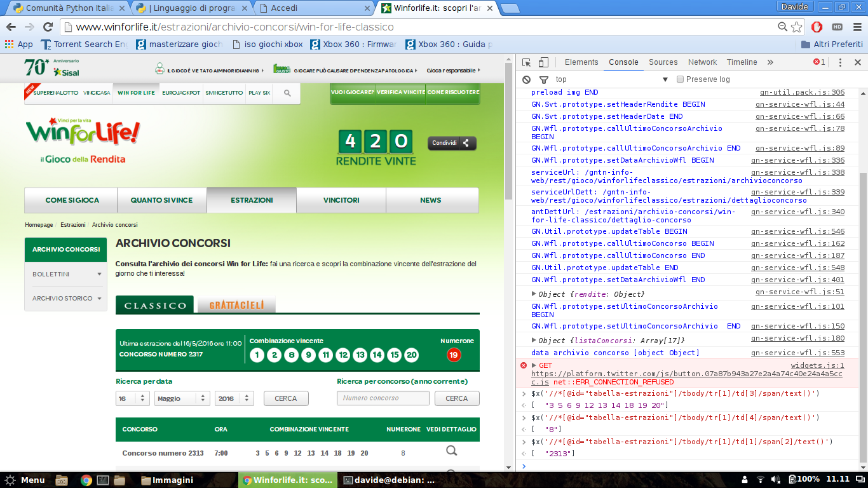Open the month dropdown showing Maggio
868x488 pixels.
[182, 398]
